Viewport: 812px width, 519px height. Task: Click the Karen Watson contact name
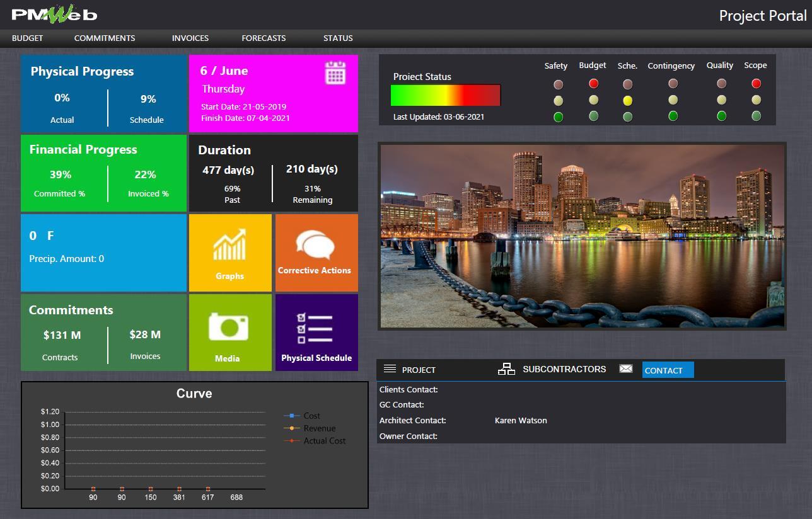click(x=521, y=420)
